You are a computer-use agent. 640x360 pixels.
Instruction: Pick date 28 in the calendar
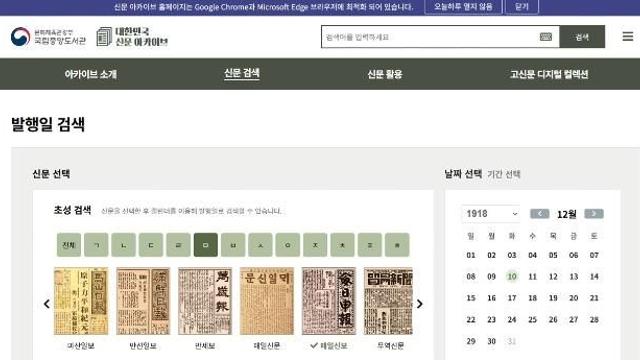[594, 320]
